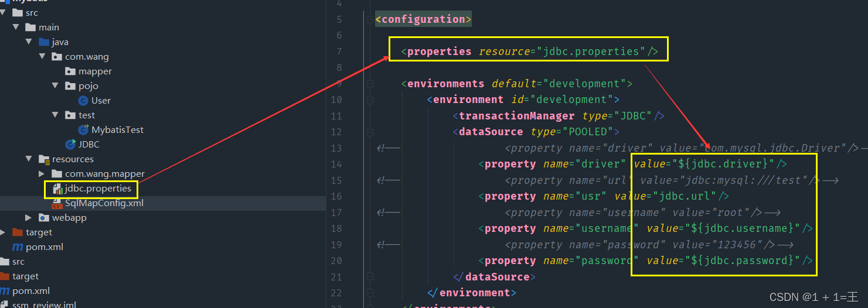Viewport: 868px width, 308px height.
Task: Click the resources folder icon
Action: pos(44,159)
